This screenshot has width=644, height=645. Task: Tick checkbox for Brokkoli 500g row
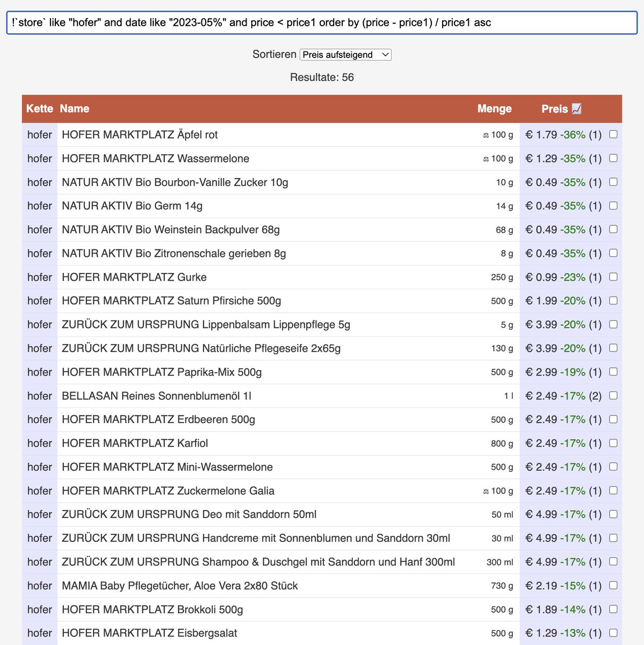point(613,609)
